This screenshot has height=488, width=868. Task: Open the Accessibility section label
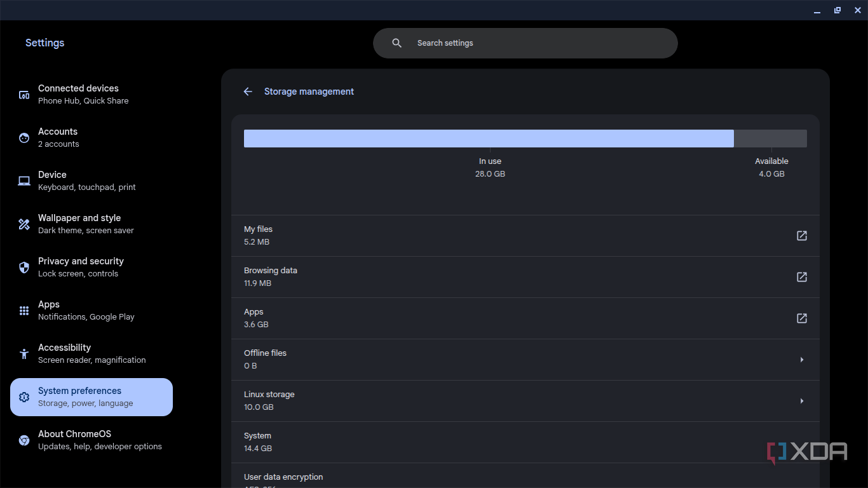coord(64,348)
